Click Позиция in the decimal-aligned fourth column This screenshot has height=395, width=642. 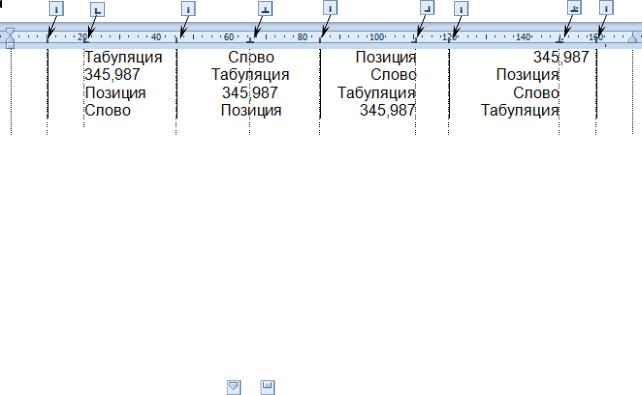point(527,74)
